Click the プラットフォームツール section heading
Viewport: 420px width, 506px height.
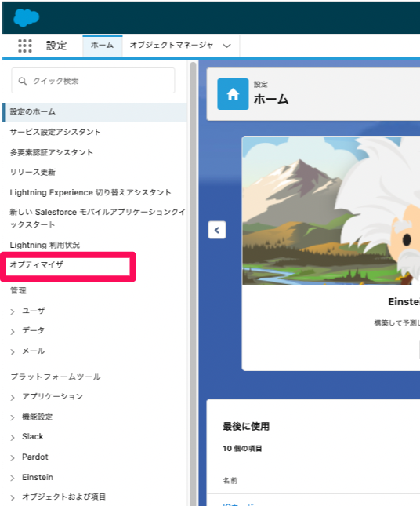pyautogui.click(x=56, y=377)
